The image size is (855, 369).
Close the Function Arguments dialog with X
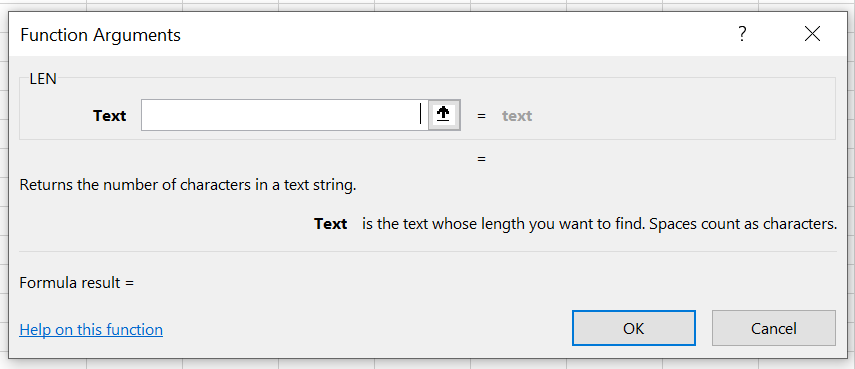812,34
